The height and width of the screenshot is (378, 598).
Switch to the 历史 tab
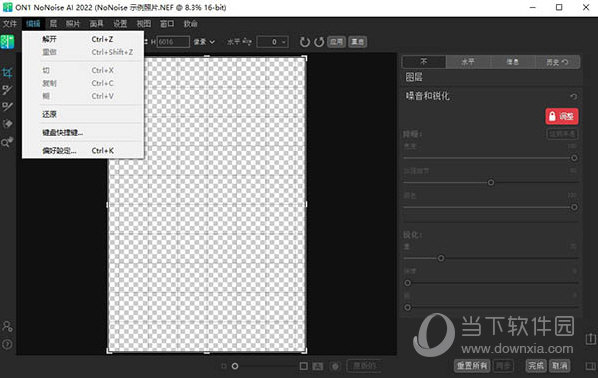pos(557,62)
